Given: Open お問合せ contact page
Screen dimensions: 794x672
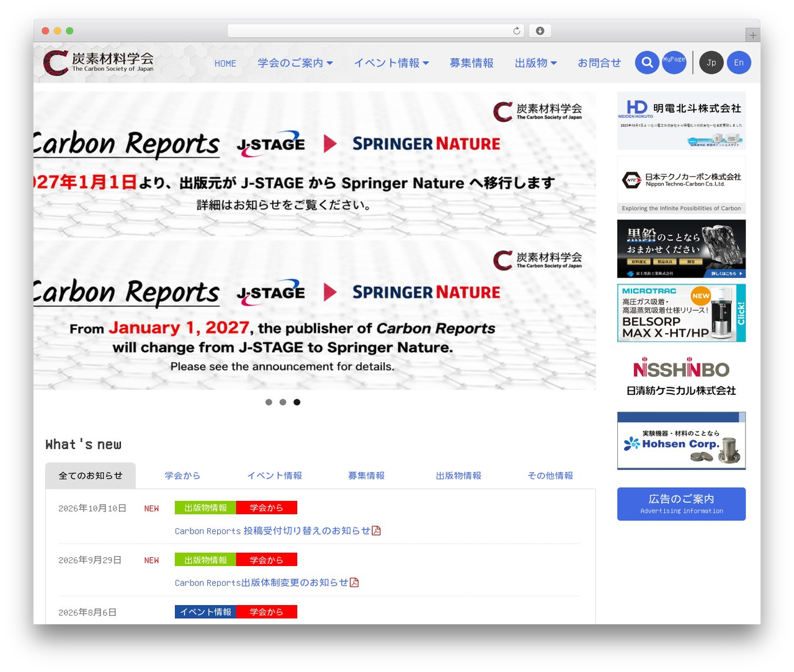Looking at the screenshot, I should [599, 63].
